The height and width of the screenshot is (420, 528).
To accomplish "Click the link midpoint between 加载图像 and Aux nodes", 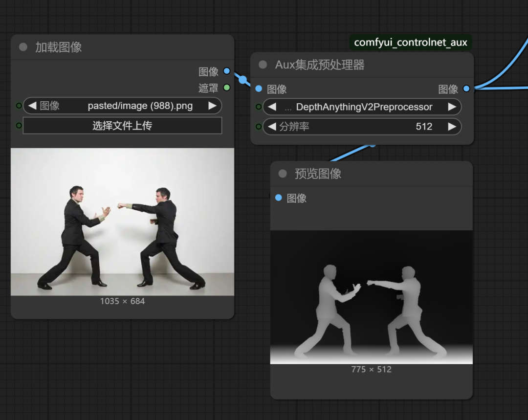I will point(242,80).
